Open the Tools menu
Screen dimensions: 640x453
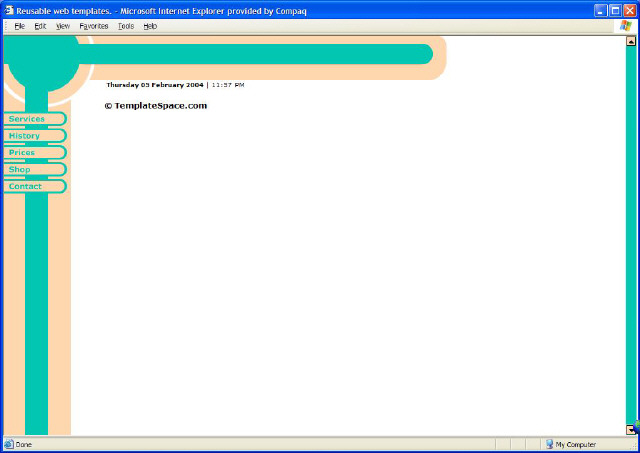point(125,26)
